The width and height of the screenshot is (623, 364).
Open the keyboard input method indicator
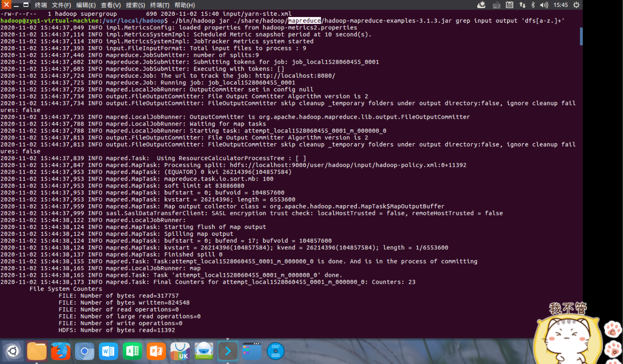[496, 5]
